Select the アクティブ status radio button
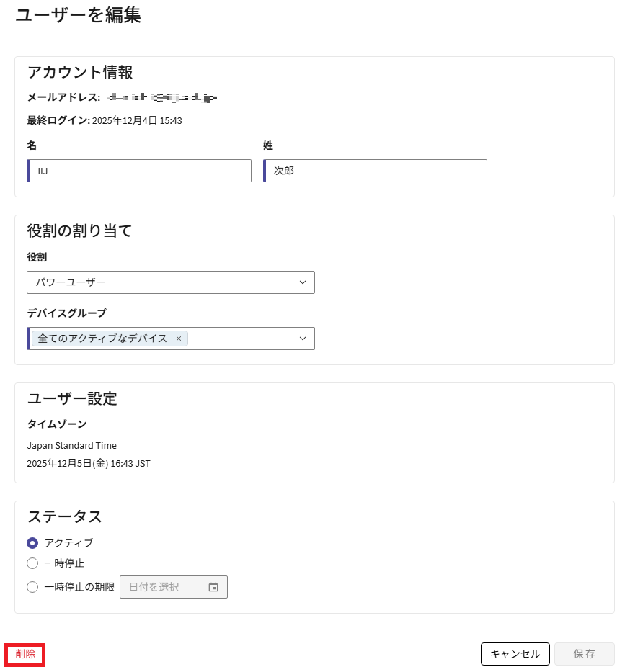This screenshot has height=672, width=630. [x=32, y=543]
